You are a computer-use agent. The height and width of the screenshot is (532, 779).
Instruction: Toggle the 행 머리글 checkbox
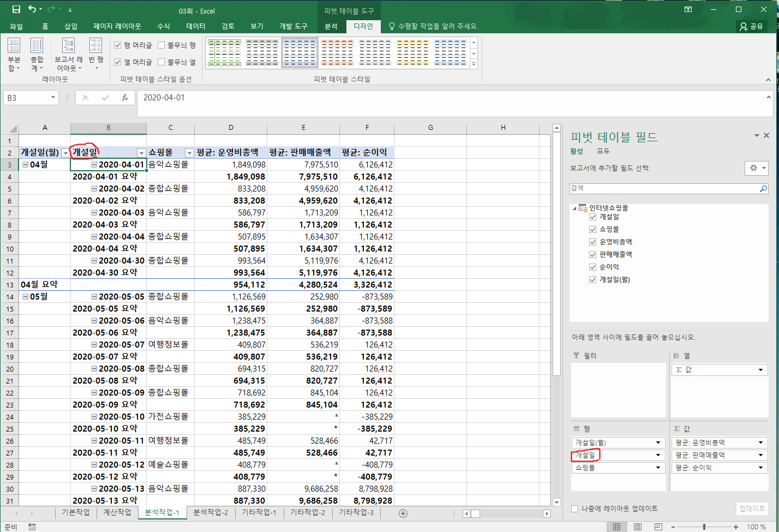(x=118, y=45)
